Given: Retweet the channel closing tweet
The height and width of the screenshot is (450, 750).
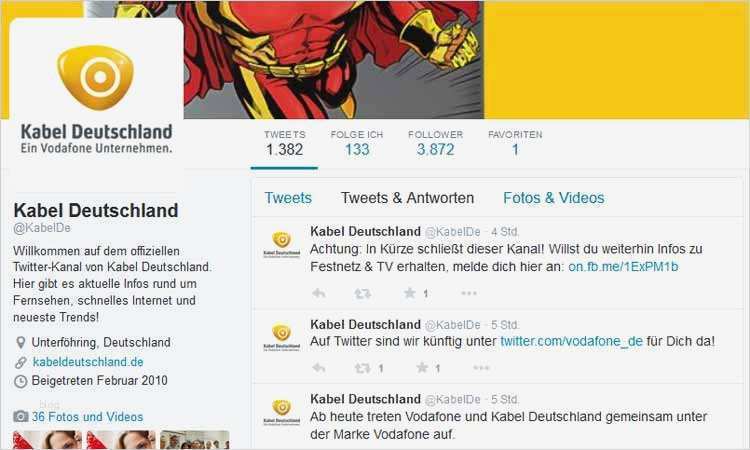Looking at the screenshot, I should [x=363, y=293].
